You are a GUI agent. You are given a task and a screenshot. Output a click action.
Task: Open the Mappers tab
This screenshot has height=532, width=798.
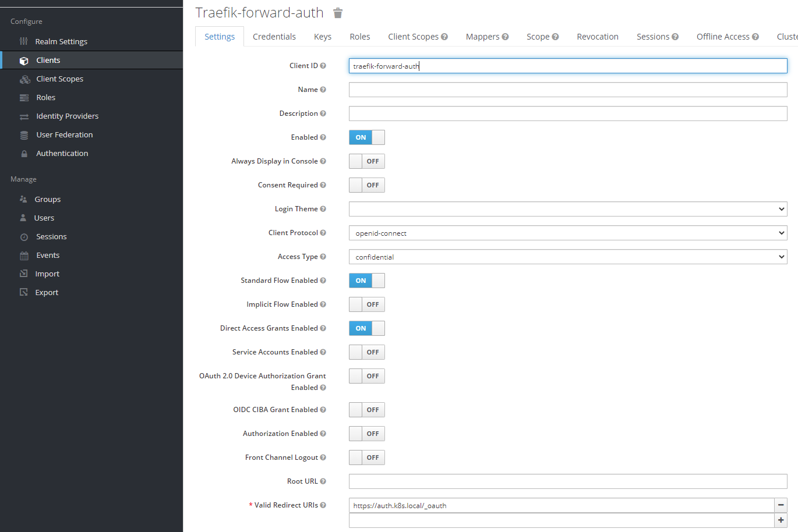(487, 37)
